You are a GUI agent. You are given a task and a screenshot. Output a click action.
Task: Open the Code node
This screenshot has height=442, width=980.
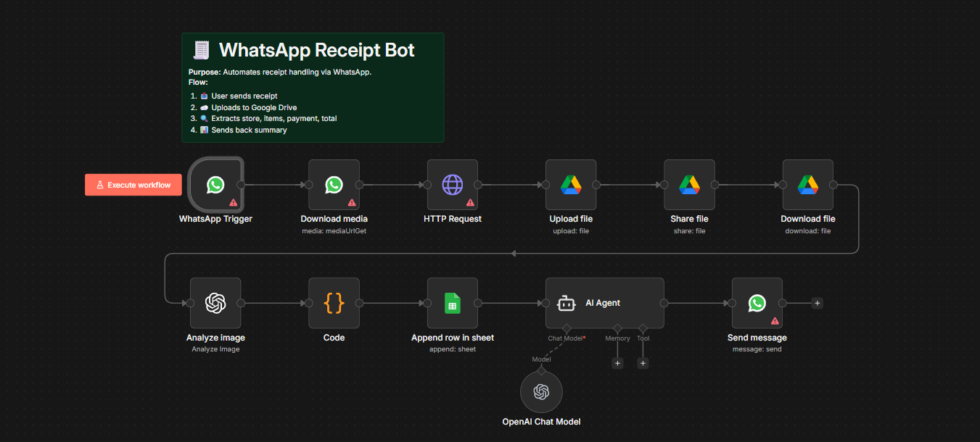[334, 303]
